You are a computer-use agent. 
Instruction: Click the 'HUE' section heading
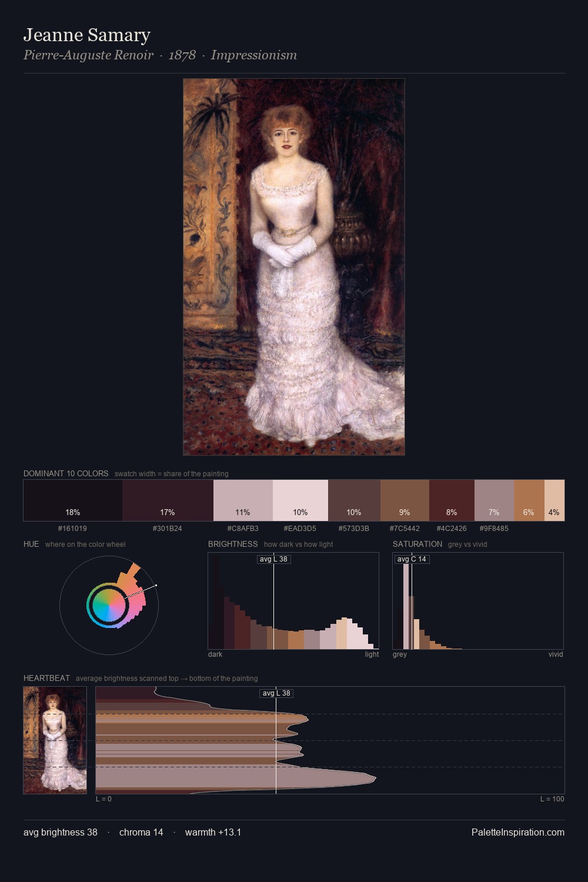coord(31,544)
